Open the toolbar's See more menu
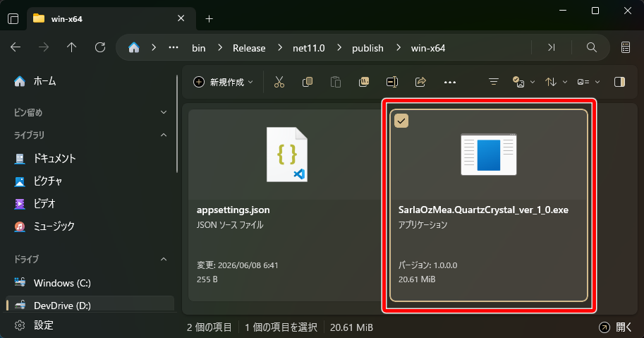The width and height of the screenshot is (644, 338). pos(450,82)
